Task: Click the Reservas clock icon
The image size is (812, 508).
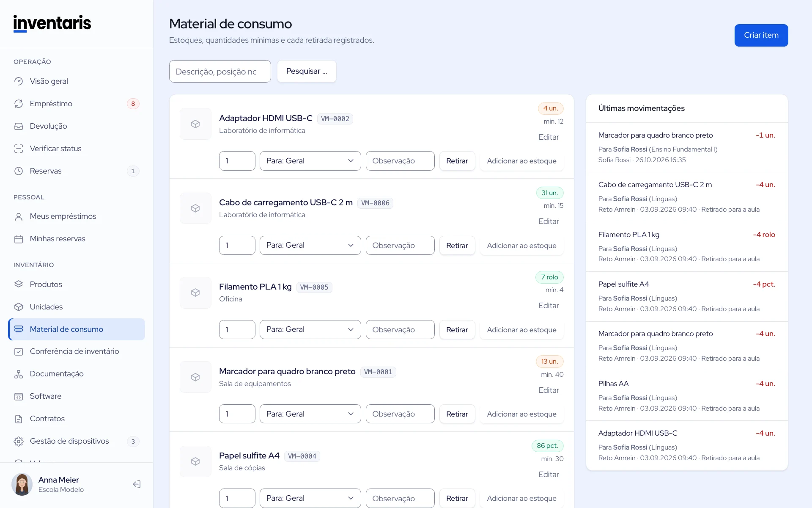Action: coord(19,171)
